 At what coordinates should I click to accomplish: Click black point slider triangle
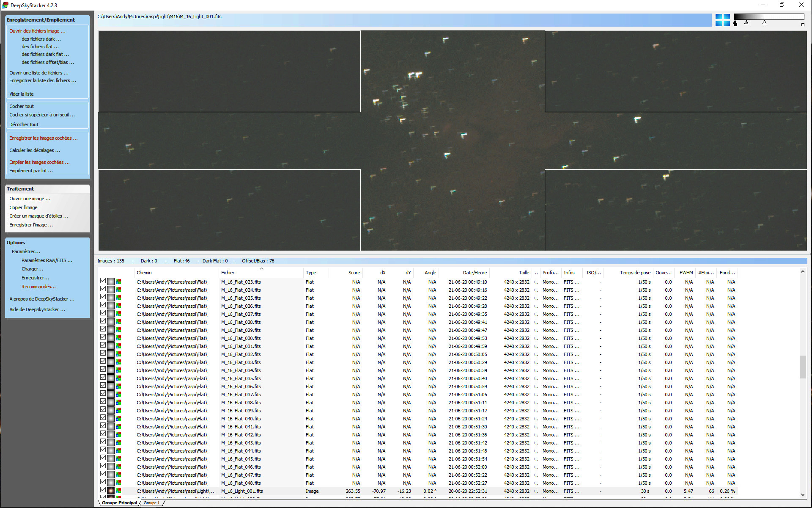(735, 24)
